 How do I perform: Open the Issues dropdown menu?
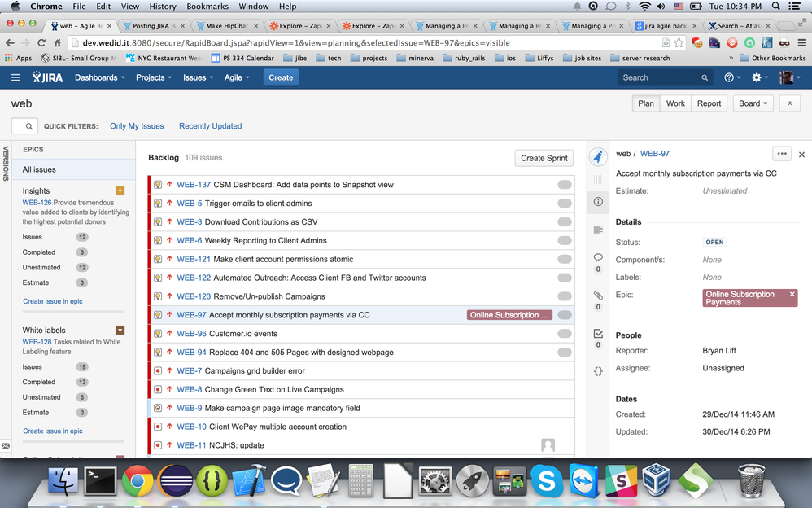click(198, 78)
